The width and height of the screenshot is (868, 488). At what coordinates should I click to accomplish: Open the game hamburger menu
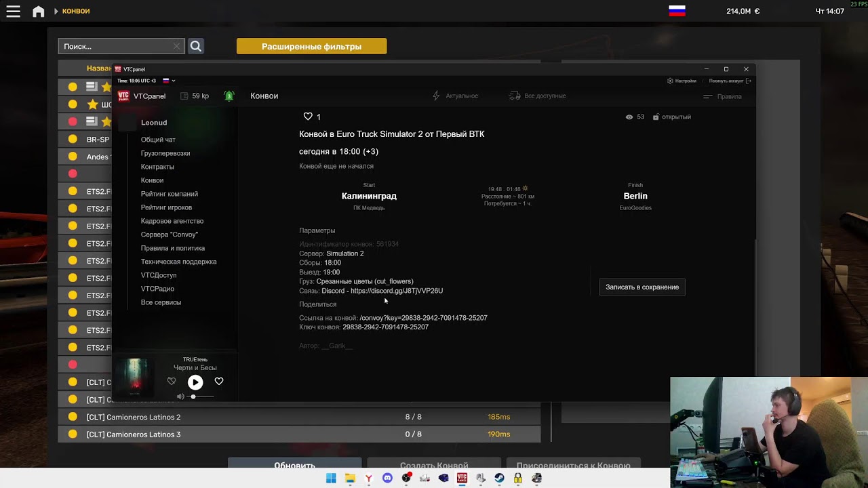coord(13,12)
